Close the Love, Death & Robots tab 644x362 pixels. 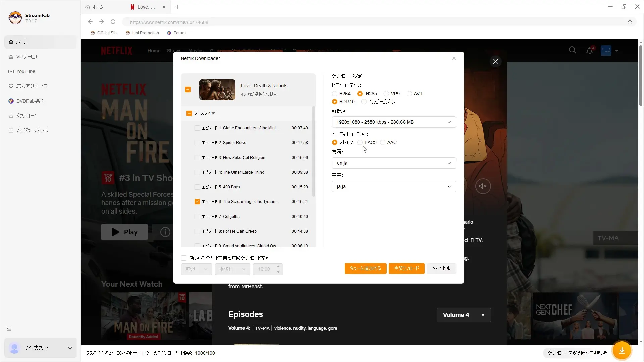tap(164, 7)
